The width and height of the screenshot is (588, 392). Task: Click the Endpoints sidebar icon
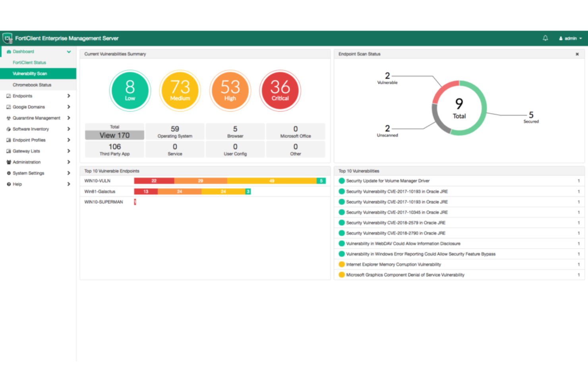pos(9,96)
